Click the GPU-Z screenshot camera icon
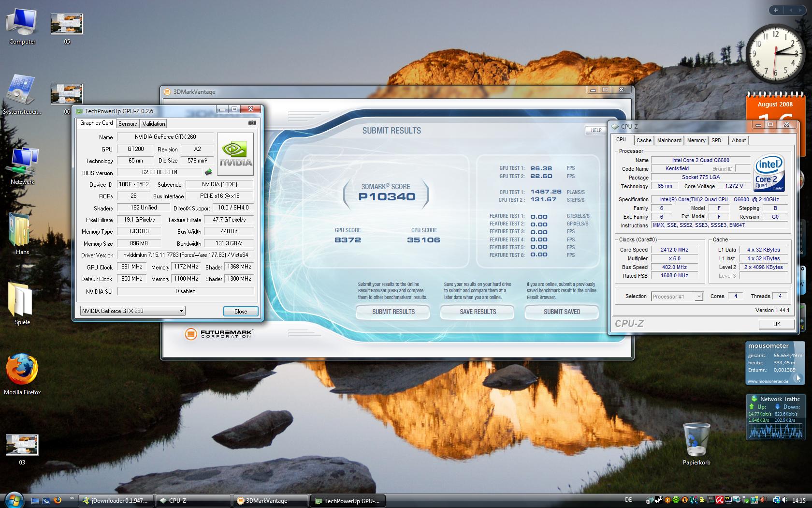Image resolution: width=812 pixels, height=508 pixels. click(252, 123)
